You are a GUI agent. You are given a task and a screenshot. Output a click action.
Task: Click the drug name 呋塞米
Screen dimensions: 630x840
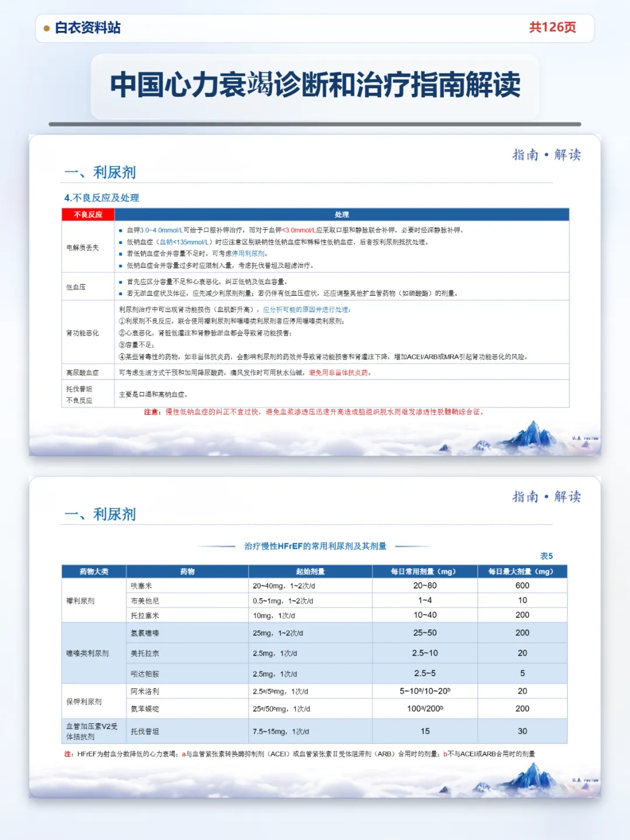pyautogui.click(x=141, y=586)
